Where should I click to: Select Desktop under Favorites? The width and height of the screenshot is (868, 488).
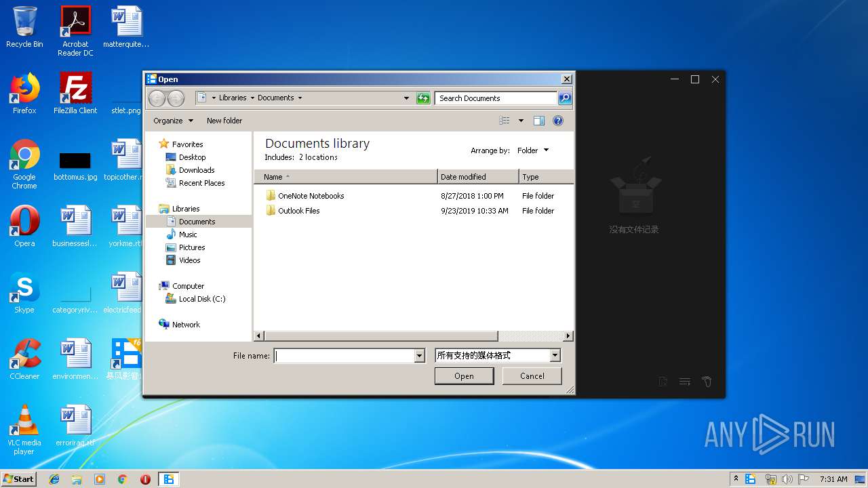186,157
